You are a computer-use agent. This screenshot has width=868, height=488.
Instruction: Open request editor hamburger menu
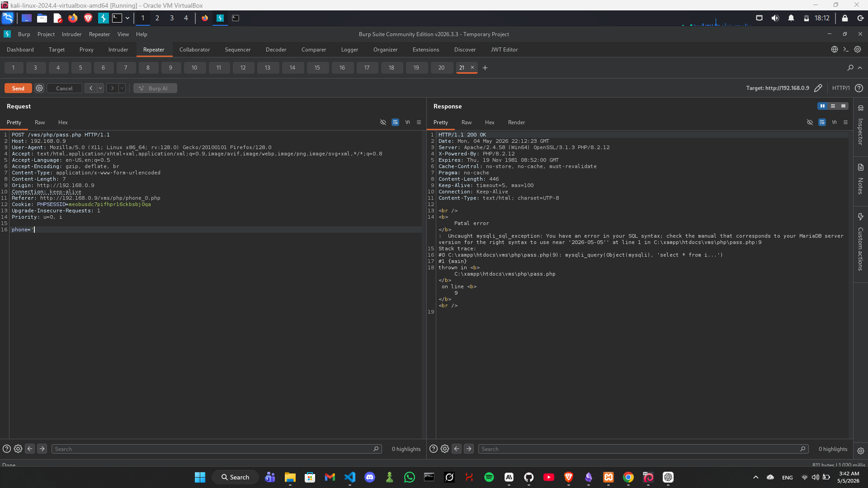[419, 123]
